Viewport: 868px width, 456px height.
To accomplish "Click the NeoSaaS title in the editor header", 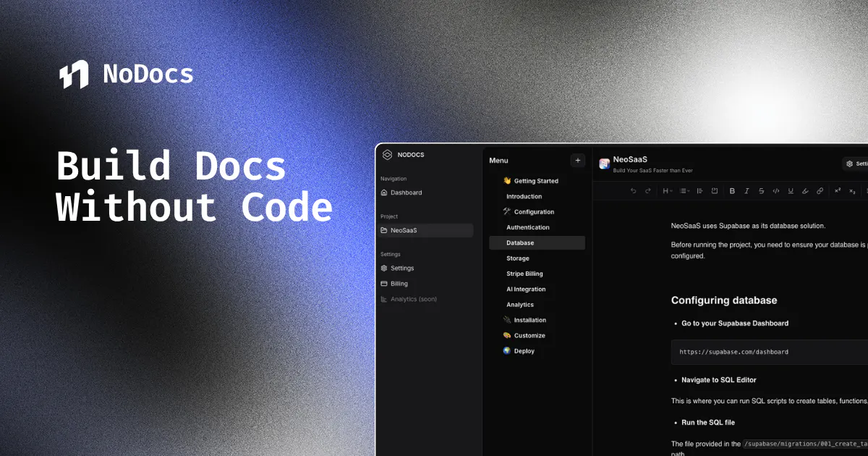I will tap(630, 159).
